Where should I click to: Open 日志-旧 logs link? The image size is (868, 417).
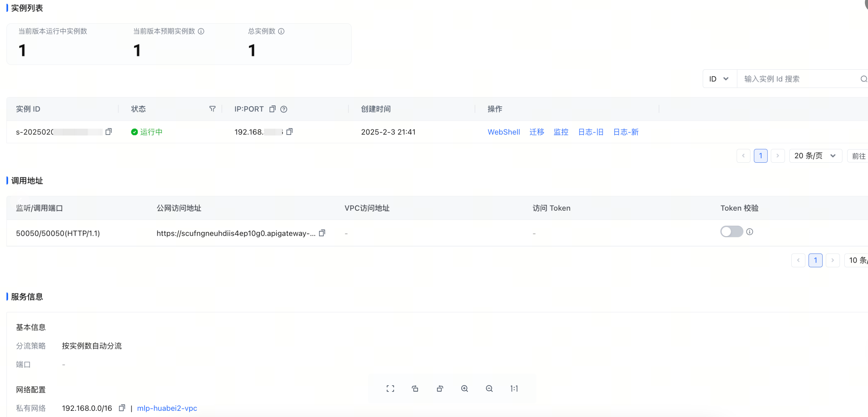tap(591, 132)
